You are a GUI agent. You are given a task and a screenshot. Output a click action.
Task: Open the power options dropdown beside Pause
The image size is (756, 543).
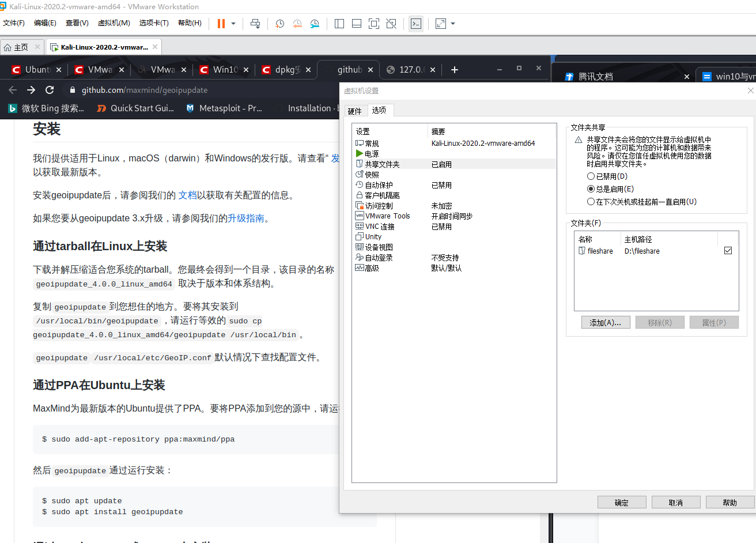233,24
